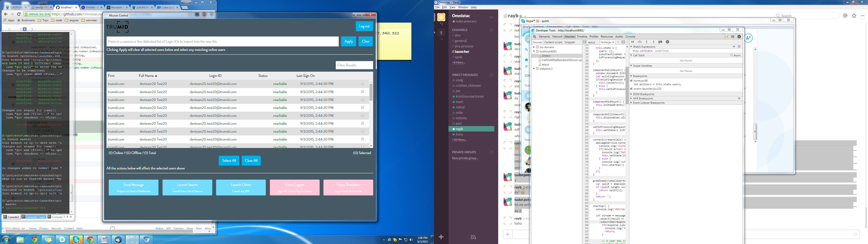Toggle Pause on exceptions icon
The width and height of the screenshot is (868, 244).
[x=668, y=42]
